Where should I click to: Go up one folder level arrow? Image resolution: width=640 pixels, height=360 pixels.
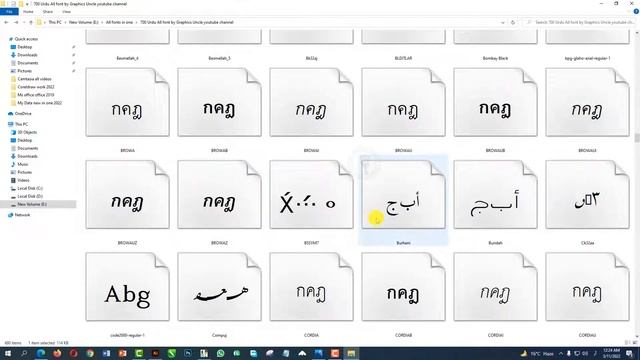pyautogui.click(x=31, y=22)
